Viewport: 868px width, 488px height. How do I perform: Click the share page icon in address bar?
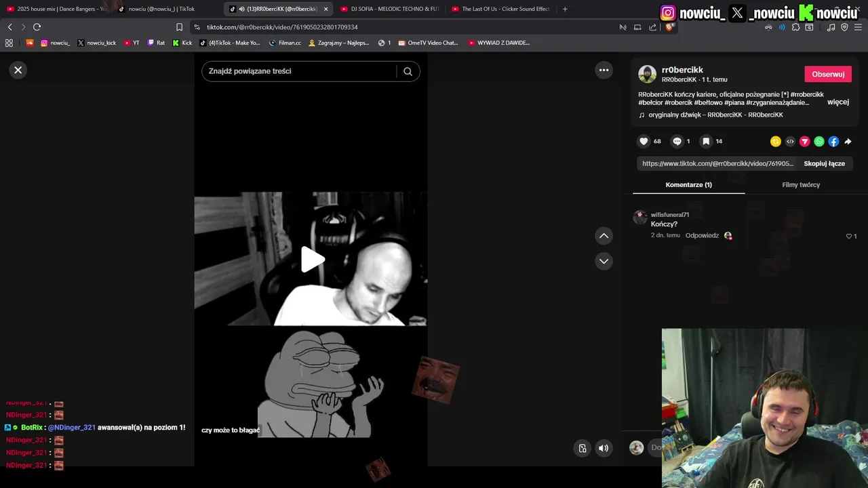coord(652,27)
